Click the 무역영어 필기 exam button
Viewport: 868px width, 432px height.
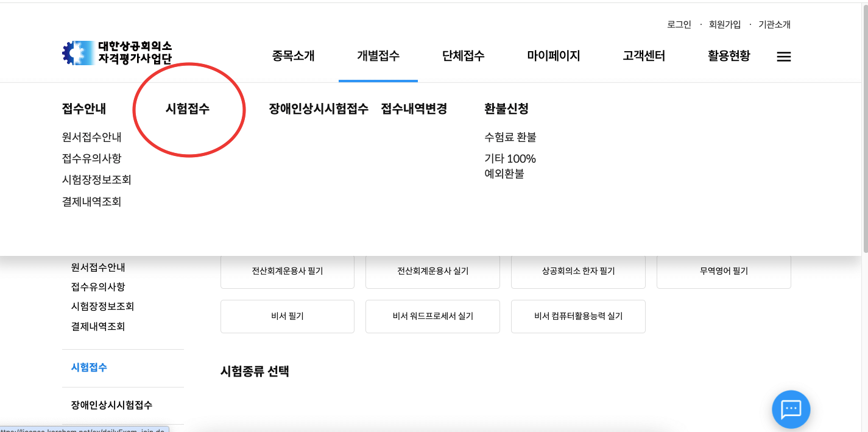pyautogui.click(x=723, y=272)
